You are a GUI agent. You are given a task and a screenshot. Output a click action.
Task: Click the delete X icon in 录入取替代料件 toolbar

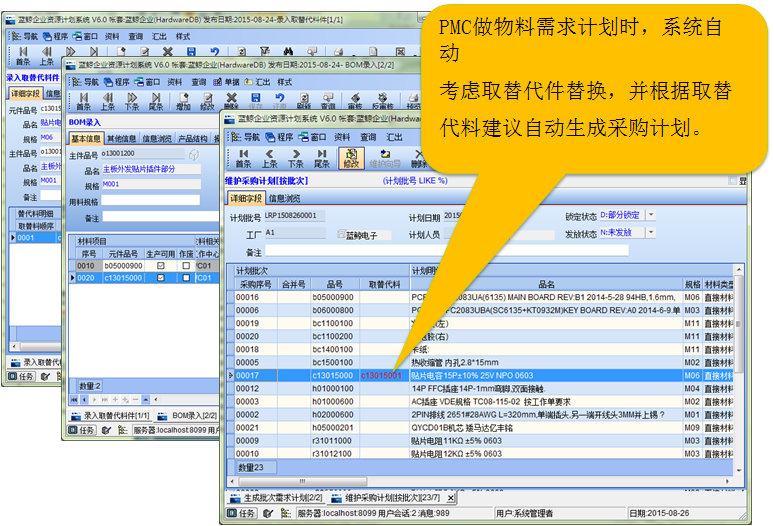168,52
